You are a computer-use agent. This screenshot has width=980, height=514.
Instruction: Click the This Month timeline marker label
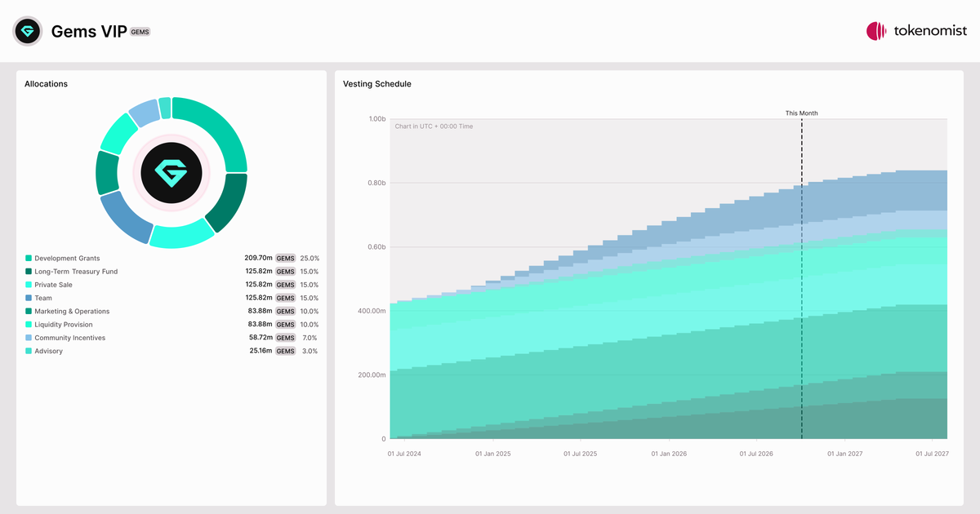(x=801, y=113)
